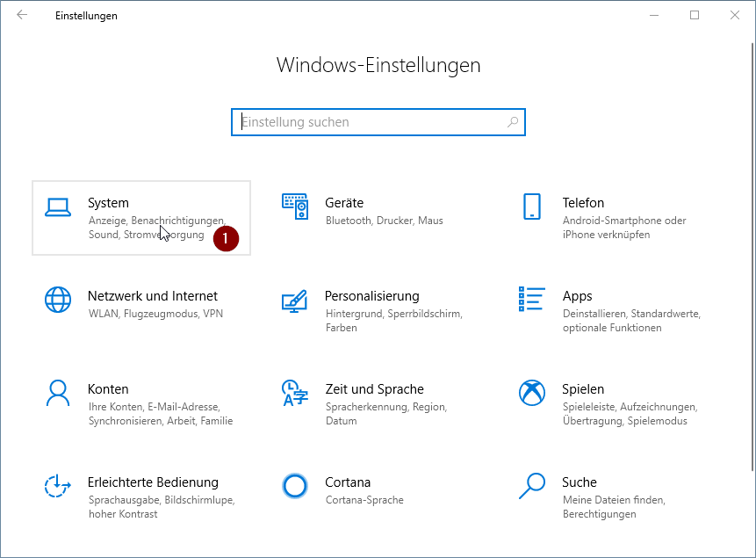Open the System heading
Screen dimensions: 756x558
(108, 203)
